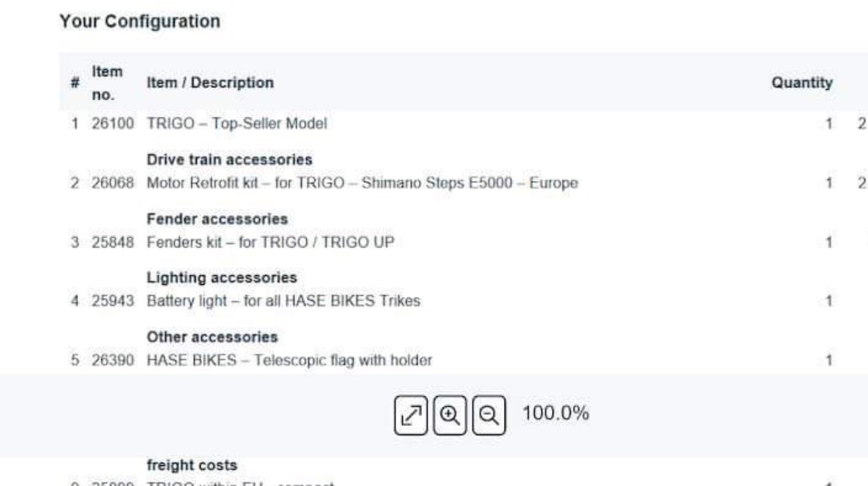Image resolution: width=868 pixels, height=486 pixels.
Task: Click the Other accessories heading
Action: pos(212,337)
